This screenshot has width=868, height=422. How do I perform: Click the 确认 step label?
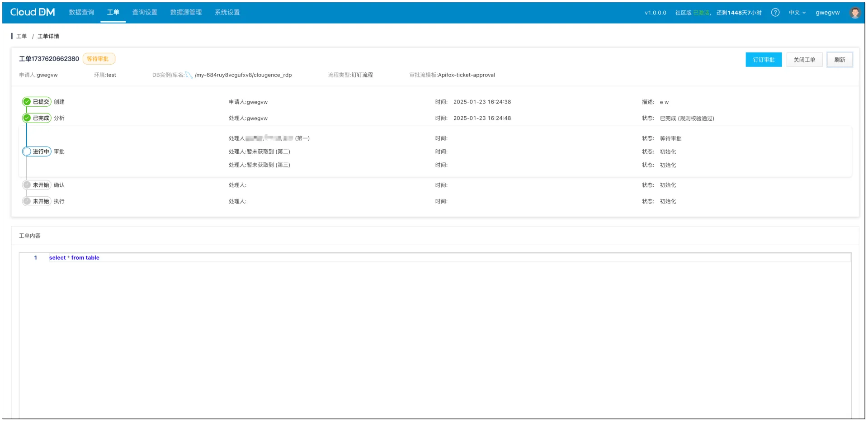point(59,185)
